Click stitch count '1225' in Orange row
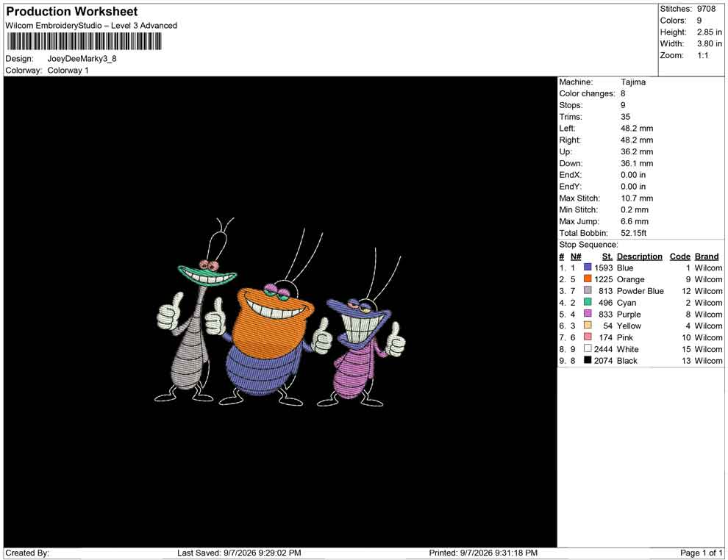Screen dimensions: 728x560 point(603,279)
